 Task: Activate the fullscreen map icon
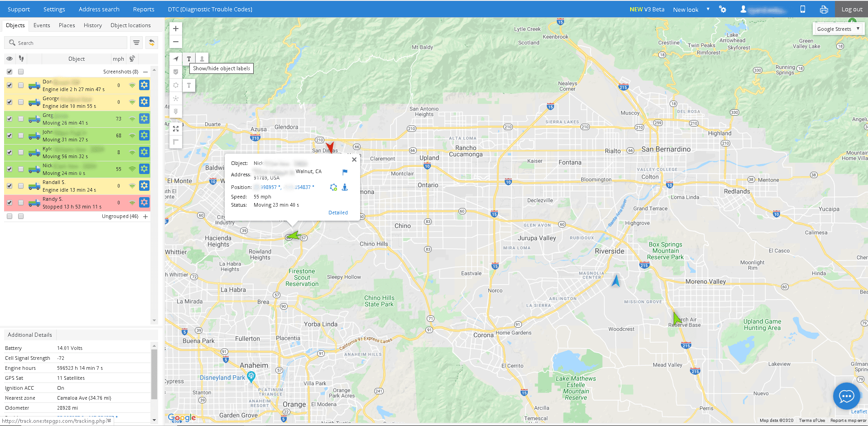coord(176,129)
